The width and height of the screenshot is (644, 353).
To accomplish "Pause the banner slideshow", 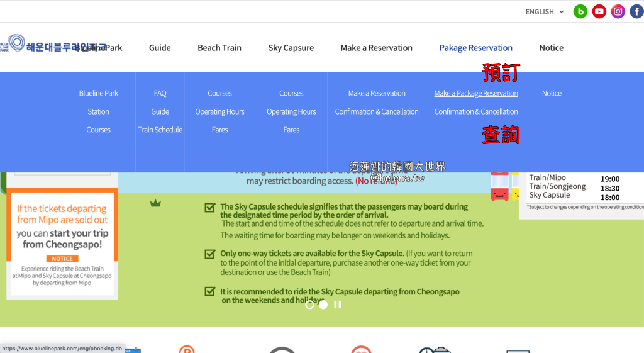I will [338, 305].
